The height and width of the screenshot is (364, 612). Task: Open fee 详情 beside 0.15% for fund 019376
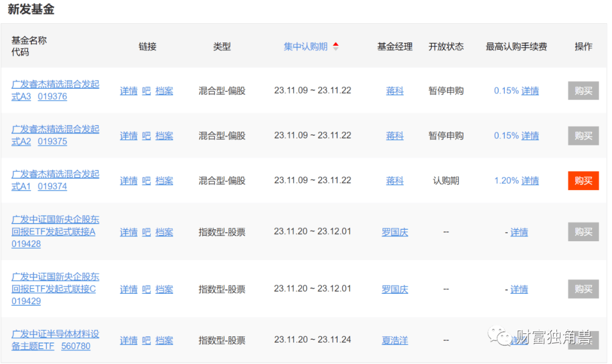pyautogui.click(x=530, y=91)
